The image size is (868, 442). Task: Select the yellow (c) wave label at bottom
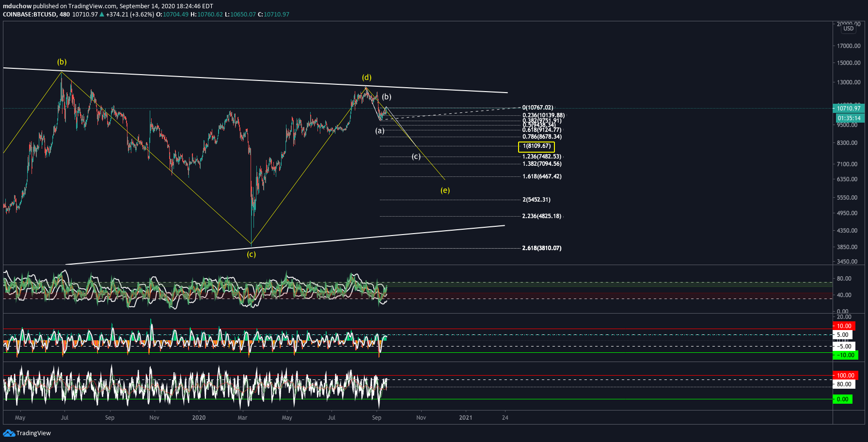(x=251, y=254)
